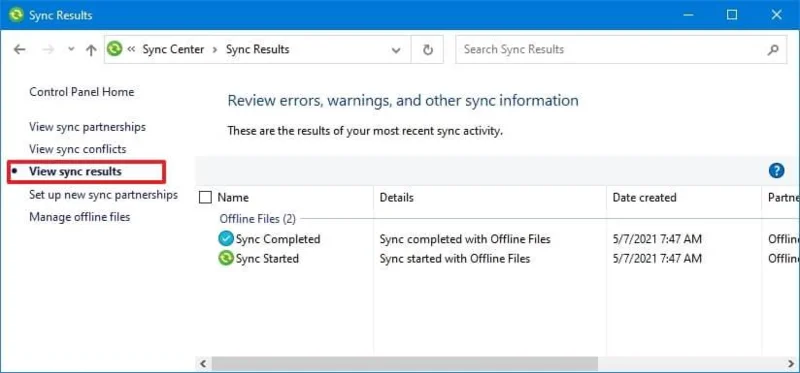Click the forward navigation arrow

coord(48,49)
